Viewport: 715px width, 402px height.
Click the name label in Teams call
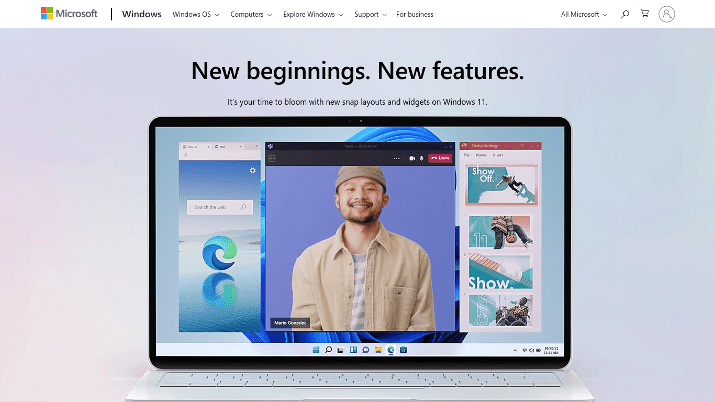point(290,323)
